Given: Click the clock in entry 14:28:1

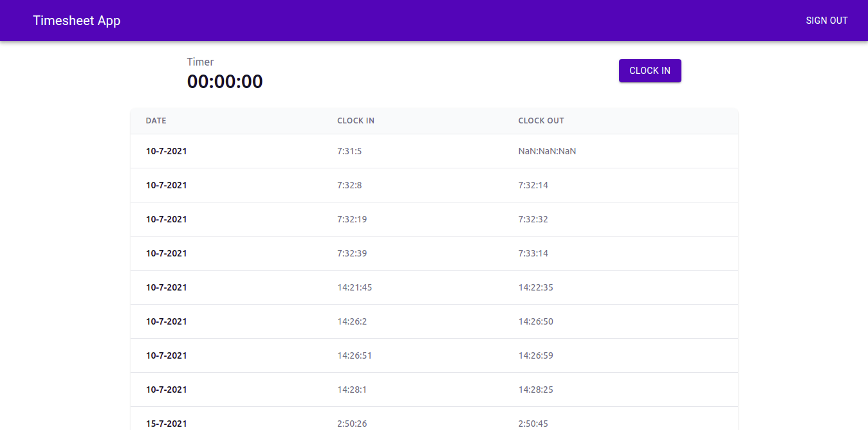Looking at the screenshot, I should 351,389.
